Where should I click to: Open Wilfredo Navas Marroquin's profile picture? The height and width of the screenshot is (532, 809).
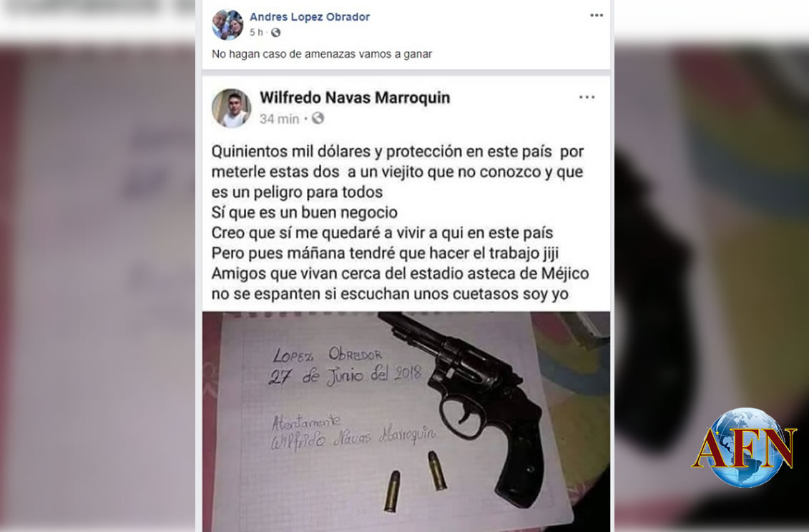click(231, 108)
